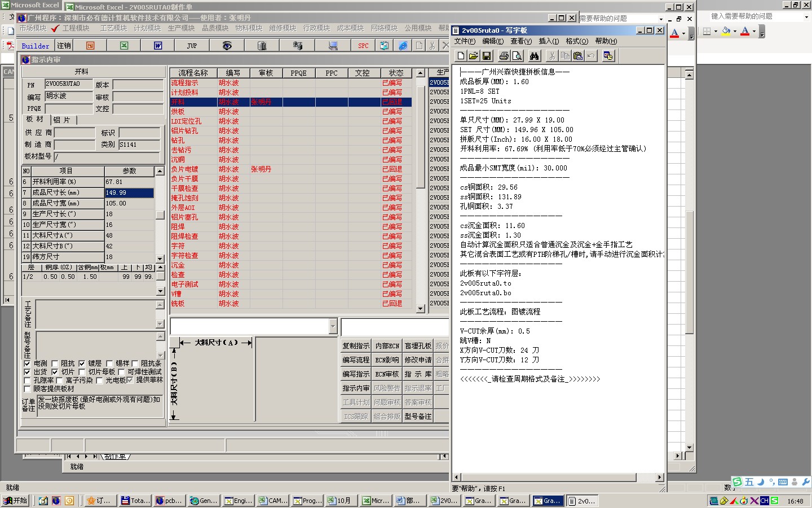812x508 pixels.
Task: Click the network computers icon in toolbar
Action: [x=298, y=46]
